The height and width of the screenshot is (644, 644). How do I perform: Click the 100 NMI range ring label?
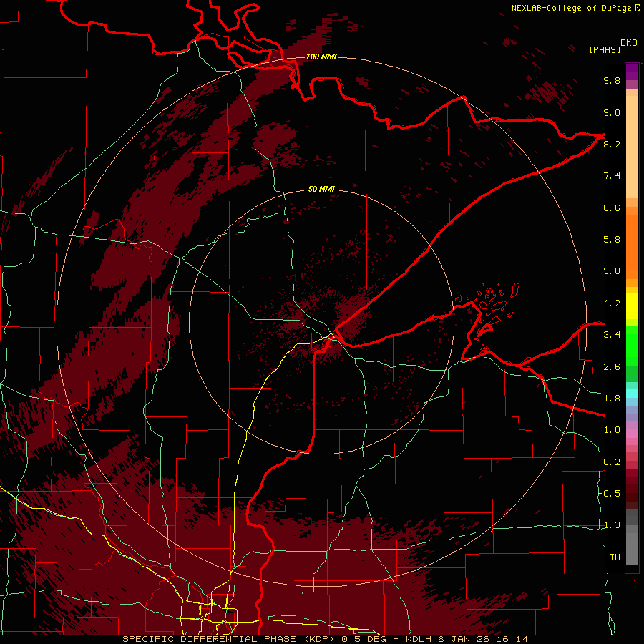coord(321,57)
